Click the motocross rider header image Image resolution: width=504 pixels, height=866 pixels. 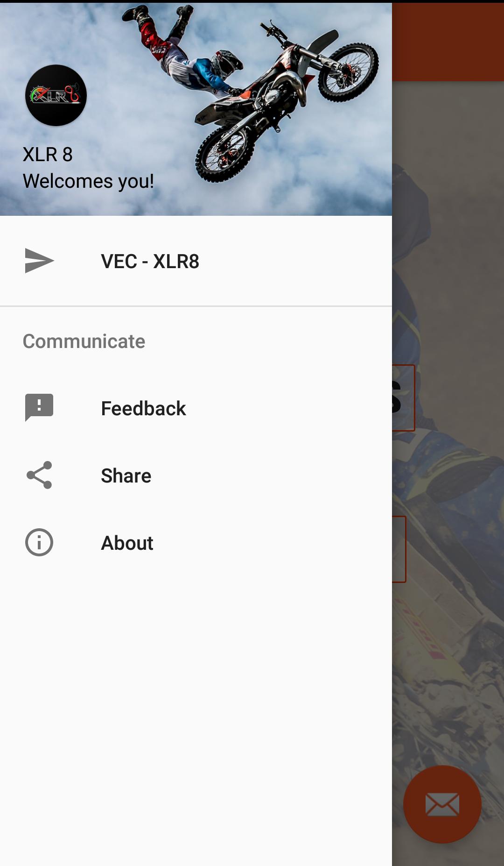(196, 109)
